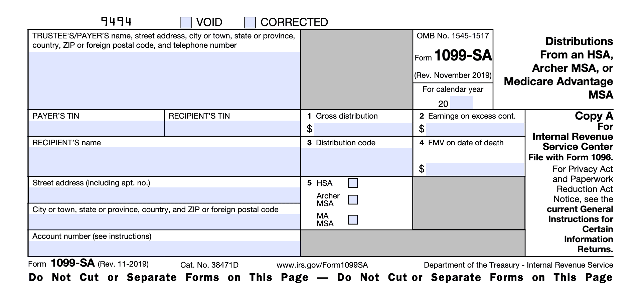Tick the MA MSA checkbox
Image resolution: width=644 pixels, height=296 pixels.
[353, 219]
